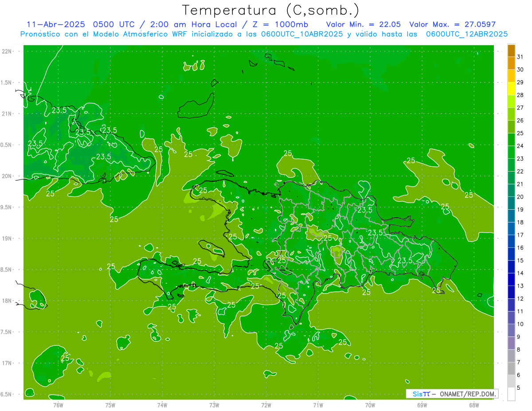This screenshot has height=411, width=532.
Task: Click the 74W longitude label
Action: click(x=162, y=405)
